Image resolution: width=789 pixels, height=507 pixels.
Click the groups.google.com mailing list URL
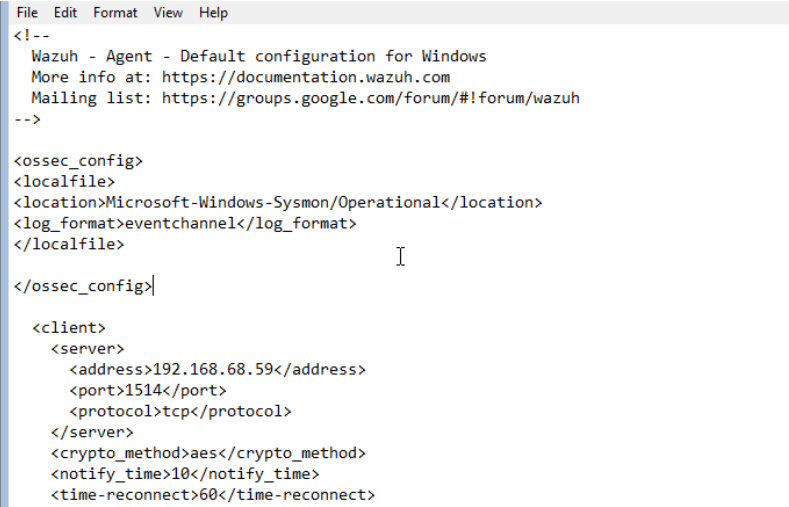[370, 98]
